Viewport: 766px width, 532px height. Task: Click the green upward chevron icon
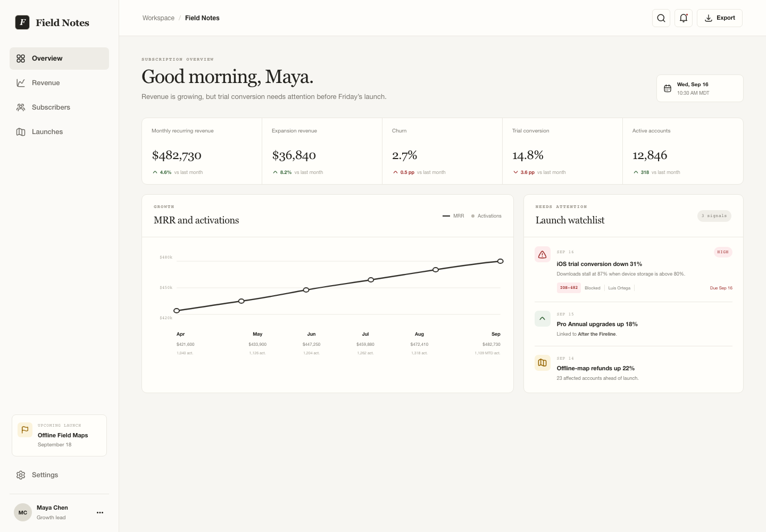(543, 319)
